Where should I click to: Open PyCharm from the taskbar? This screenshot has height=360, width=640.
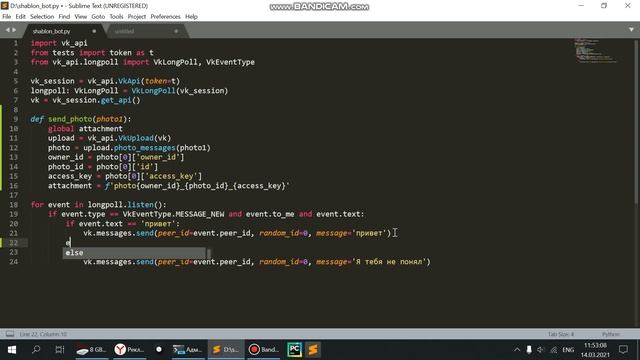(294, 350)
